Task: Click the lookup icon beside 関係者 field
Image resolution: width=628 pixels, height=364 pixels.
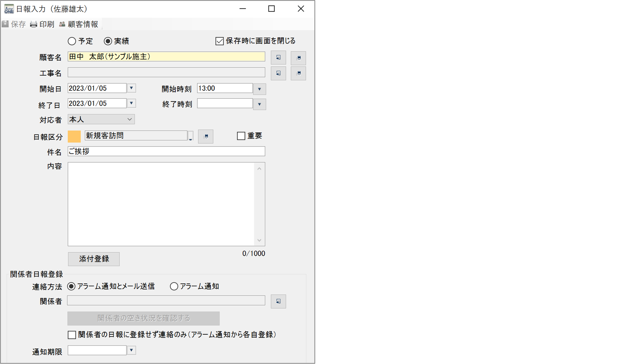Action: [278, 301]
